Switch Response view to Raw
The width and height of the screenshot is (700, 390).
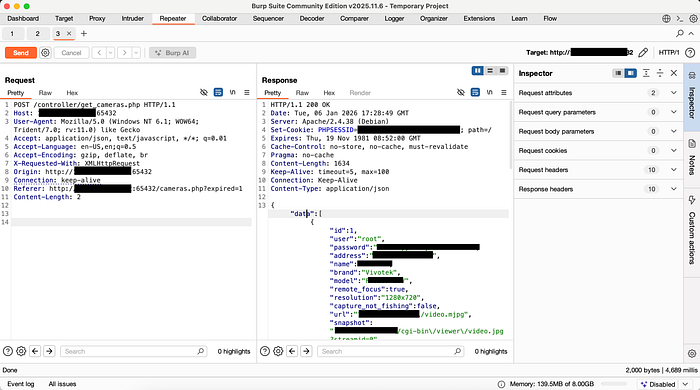[x=302, y=93]
